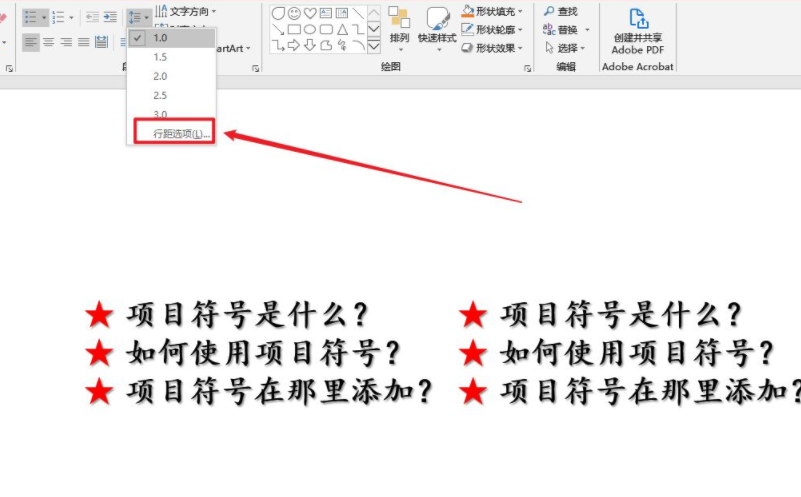Image resolution: width=801 pixels, height=497 pixels.
Task: Click the bullet list icon
Action: point(30,17)
